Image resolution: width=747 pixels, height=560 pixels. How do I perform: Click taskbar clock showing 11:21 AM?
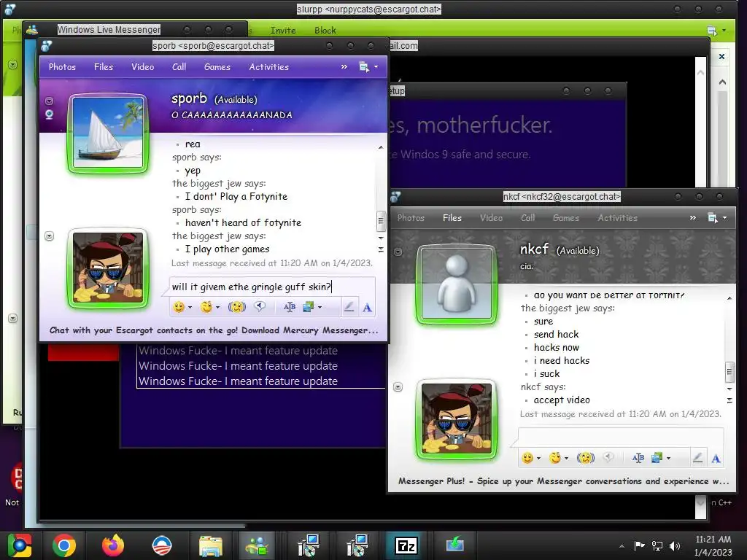pyautogui.click(x=713, y=540)
